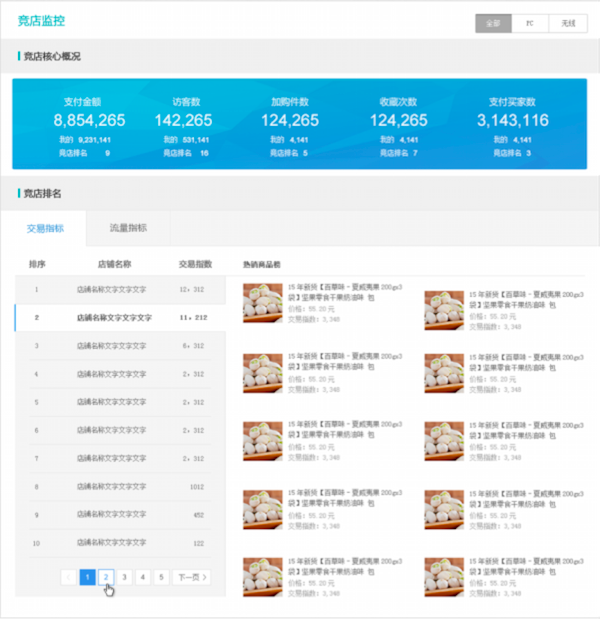Screen dimensions: 600x619
Task: Select rank 3 store row with 6,312
Action: (120, 346)
